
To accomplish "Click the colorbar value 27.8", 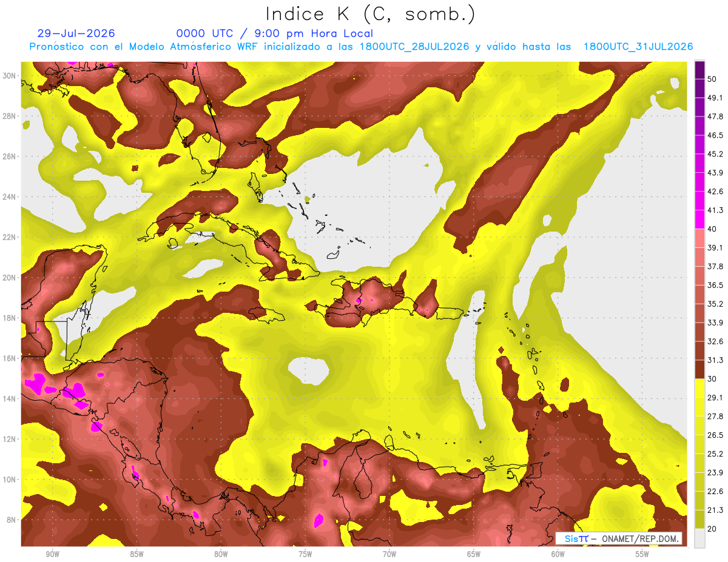I will click(x=715, y=416).
